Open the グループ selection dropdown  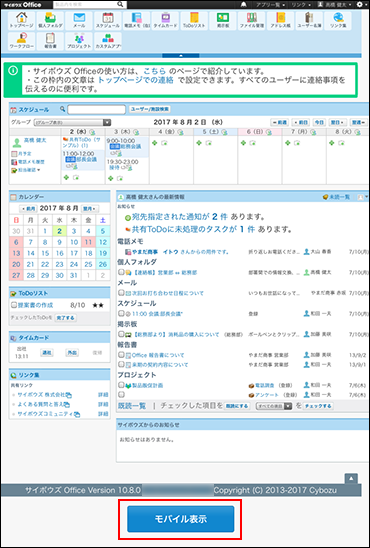[72, 122]
